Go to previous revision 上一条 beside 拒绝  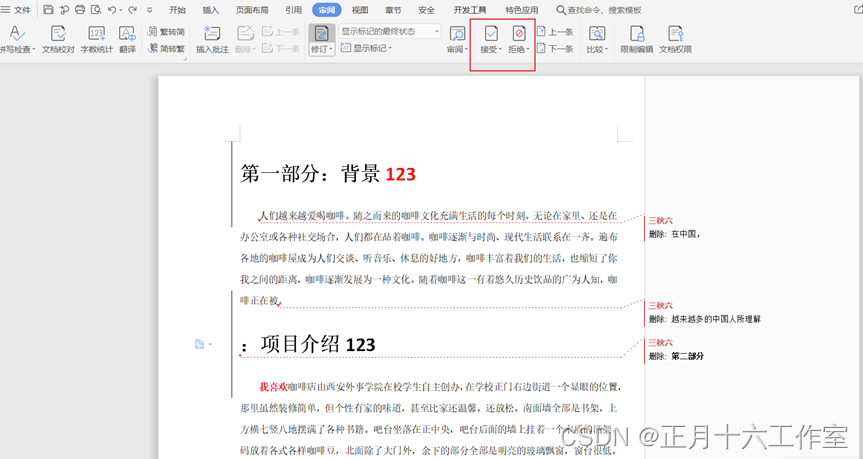pyautogui.click(x=555, y=32)
